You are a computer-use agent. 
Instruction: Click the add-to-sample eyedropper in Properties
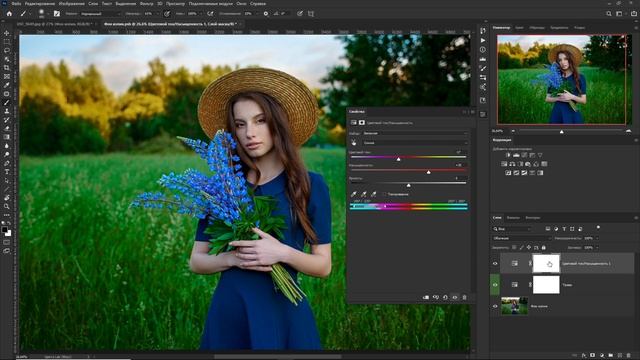click(x=364, y=194)
